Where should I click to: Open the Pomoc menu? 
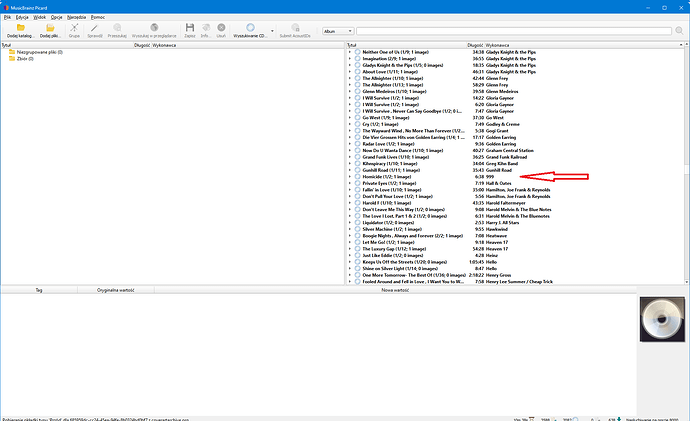98,17
